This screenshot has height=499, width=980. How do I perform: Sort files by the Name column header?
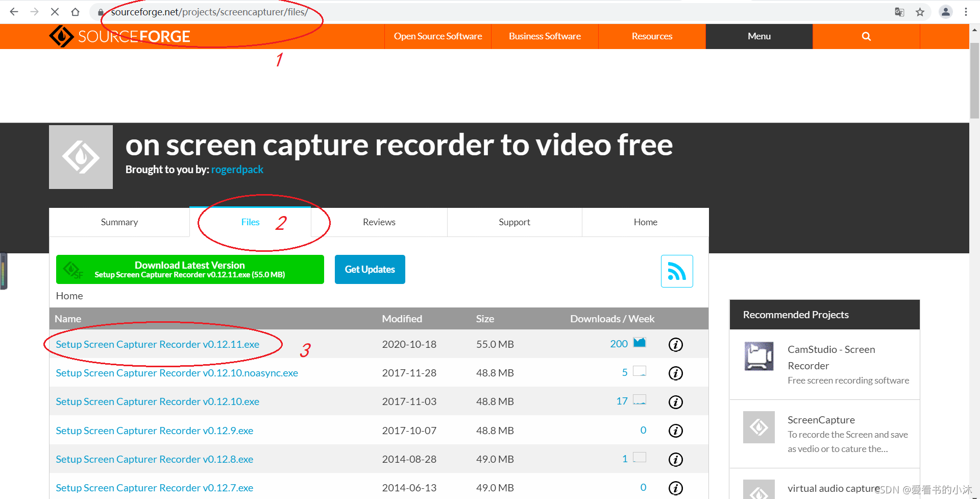pos(68,319)
